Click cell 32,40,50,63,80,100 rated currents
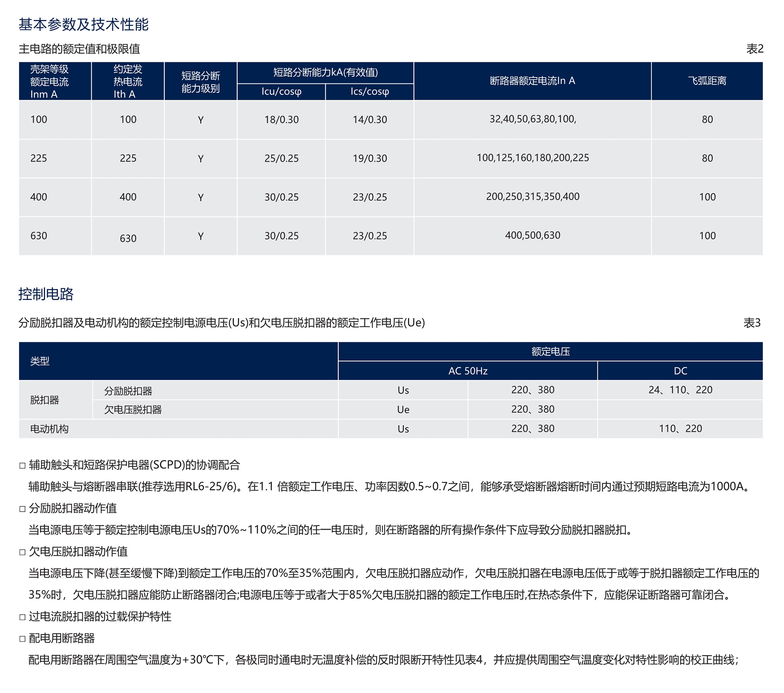The height and width of the screenshot is (693, 784). [532, 119]
